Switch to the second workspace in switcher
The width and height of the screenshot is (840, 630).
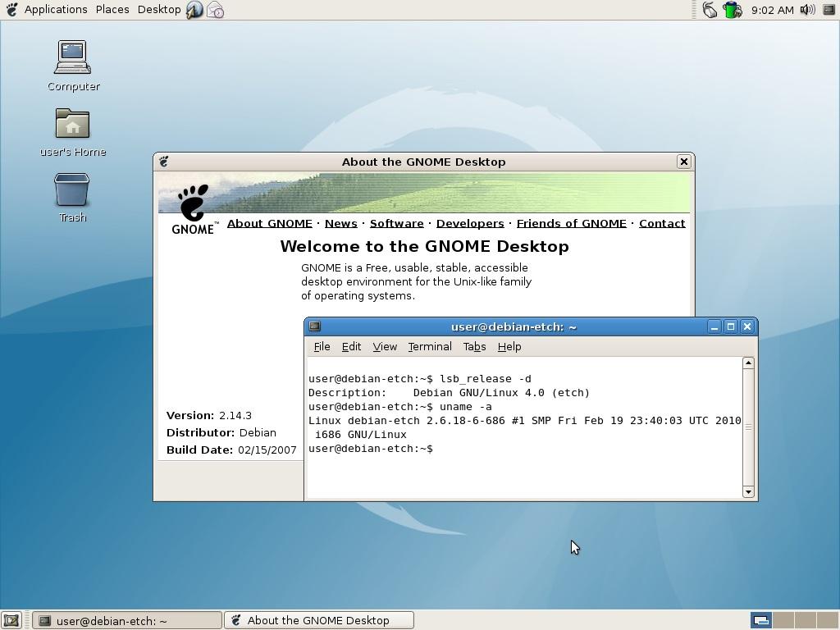point(783,620)
